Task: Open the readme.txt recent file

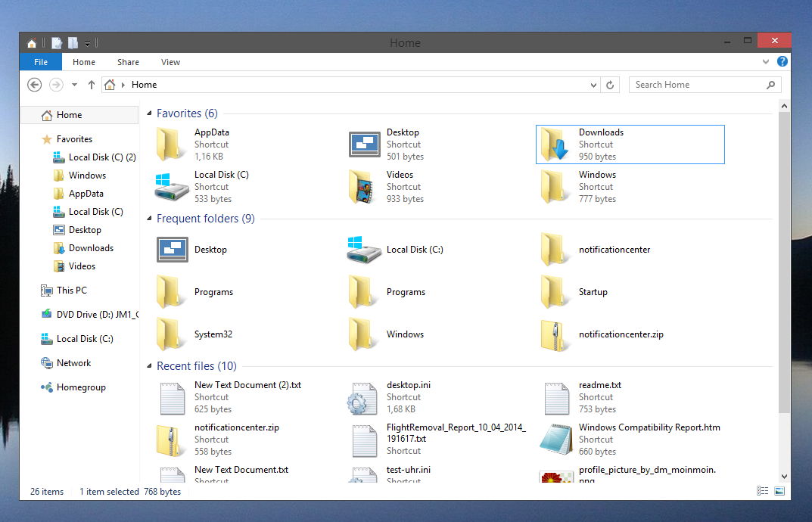Action: tap(582, 397)
